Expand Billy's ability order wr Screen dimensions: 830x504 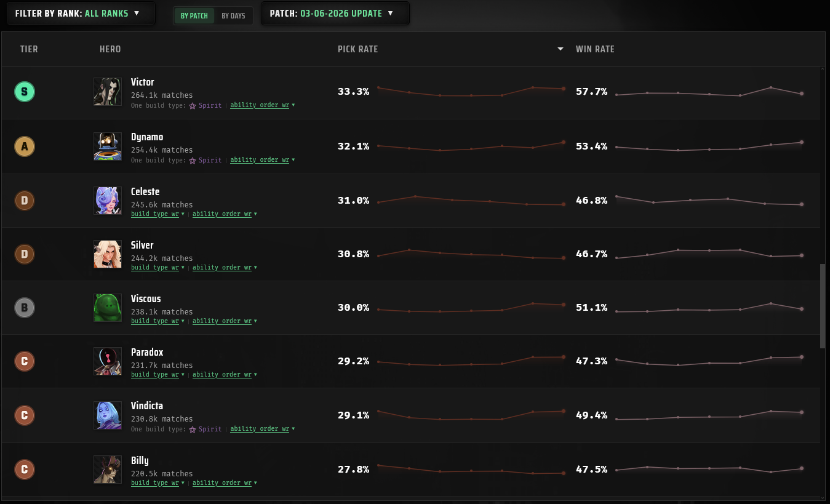225,483
